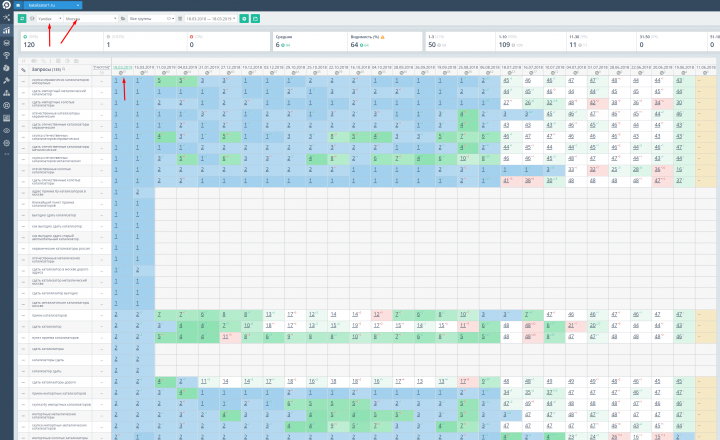Click the round icon under the 15.03.2019 date
This screenshot has height=440, width=720.
coord(142,73)
